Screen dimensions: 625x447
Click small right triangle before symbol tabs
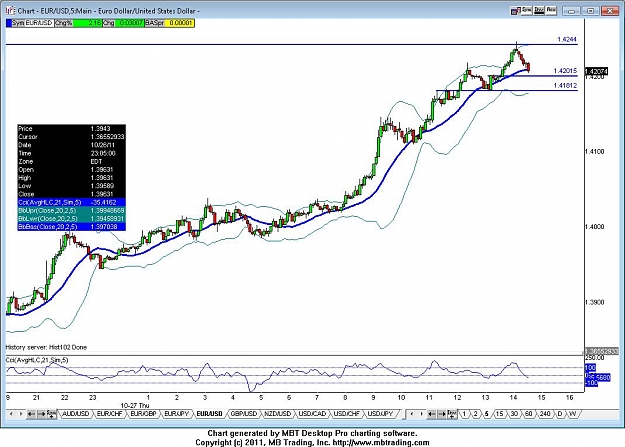21,414
